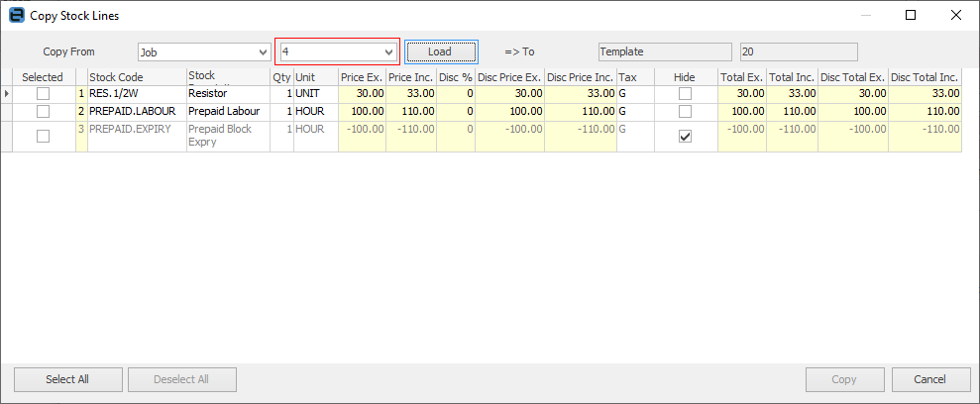The width and height of the screenshot is (980, 404).
Task: Click the Cancel button
Action: 930,379
